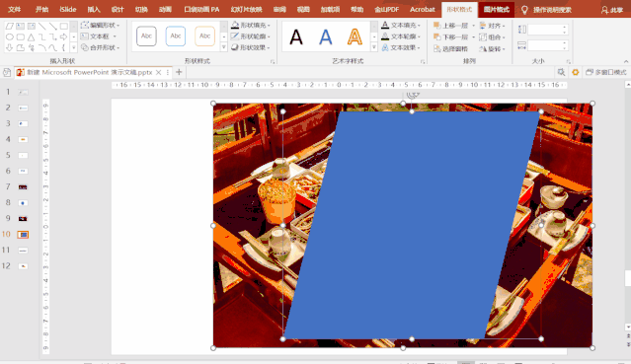The width and height of the screenshot is (631, 364).
Task: Select the oval shape in gallery
Action: pyautogui.click(x=9, y=37)
